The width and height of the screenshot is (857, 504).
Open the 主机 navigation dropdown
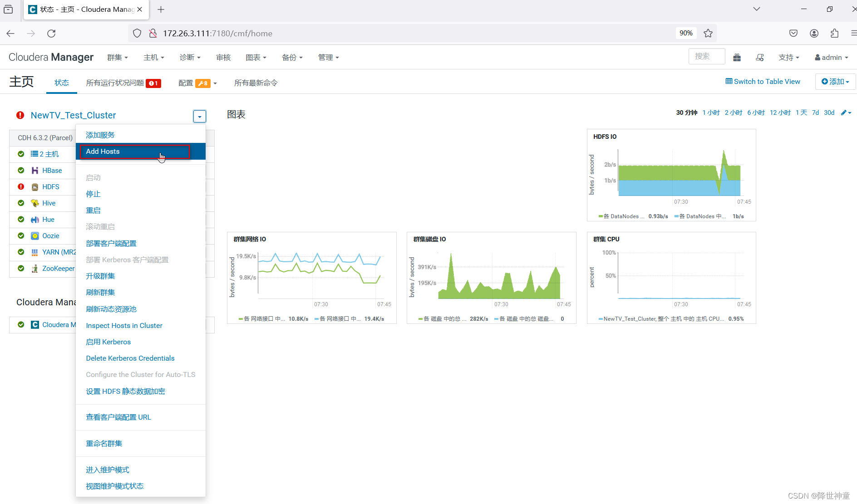154,58
